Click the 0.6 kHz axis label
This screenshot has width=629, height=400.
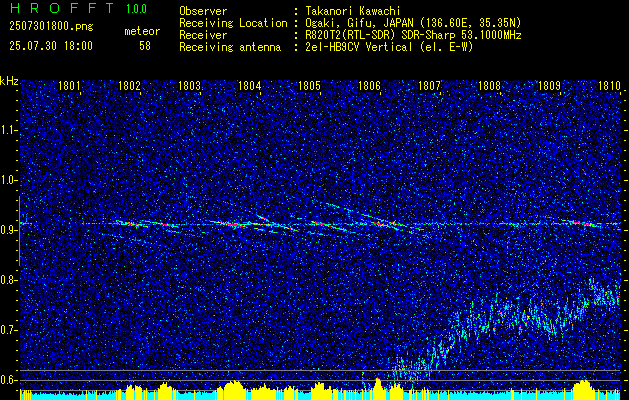pos(7,380)
